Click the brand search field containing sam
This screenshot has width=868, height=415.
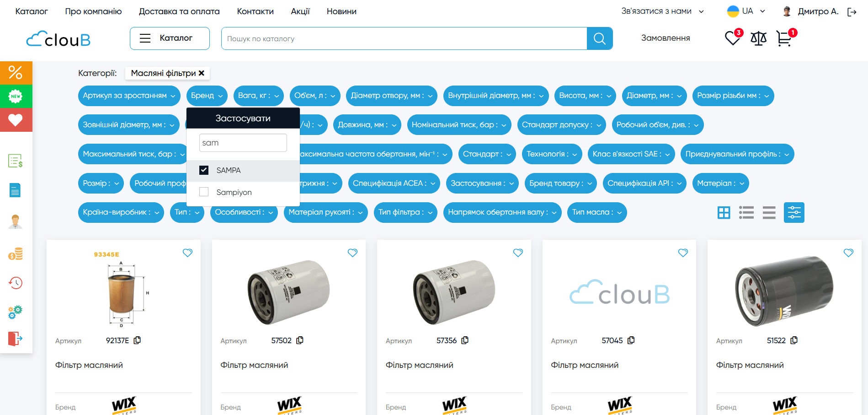[x=243, y=143]
